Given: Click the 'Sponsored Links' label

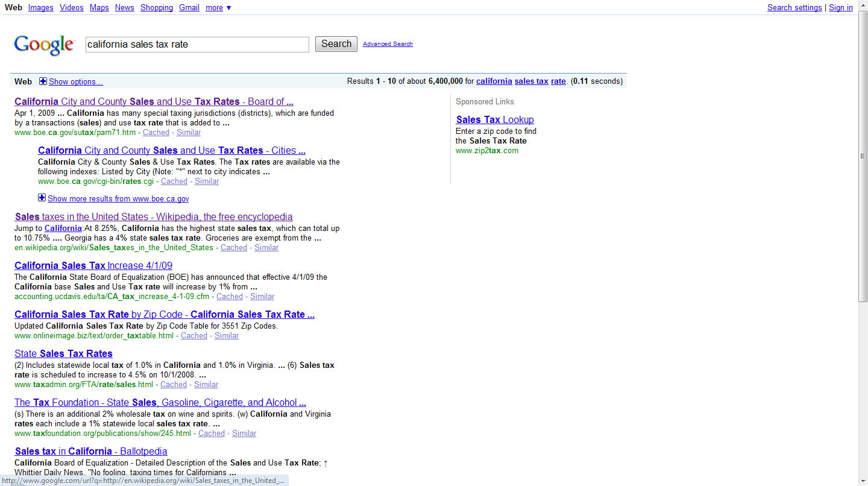Looking at the screenshot, I should coord(485,101).
